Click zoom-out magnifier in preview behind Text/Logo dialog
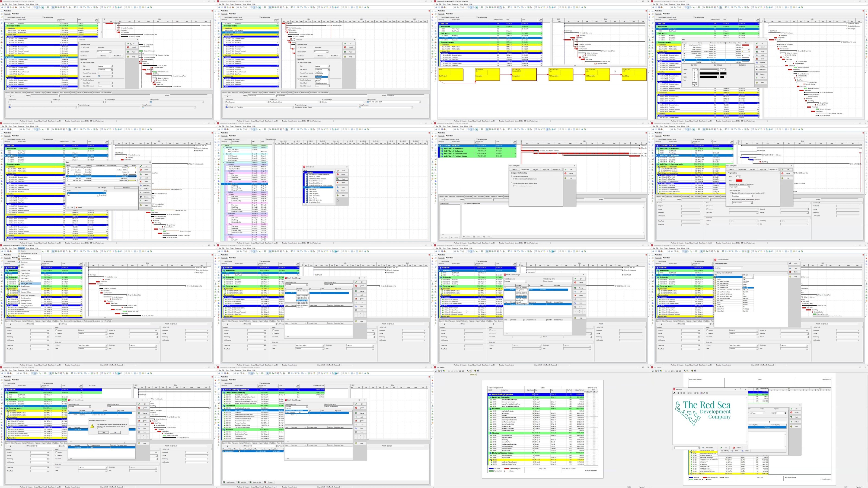868x488 pixels. [x=687, y=371]
